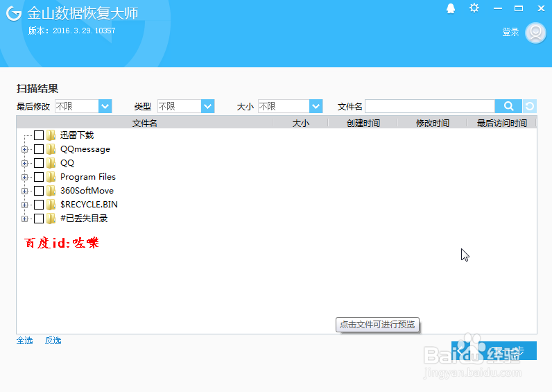Select the #已丢失目录 folder name
The image size is (552, 392).
(x=84, y=219)
